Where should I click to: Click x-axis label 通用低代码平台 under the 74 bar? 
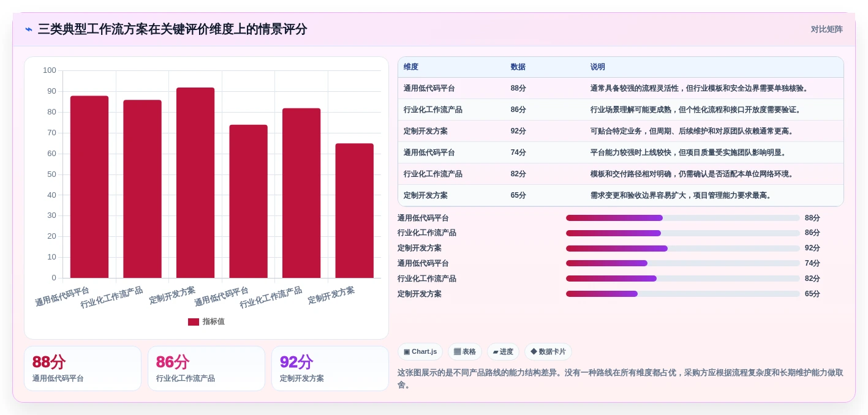click(x=221, y=296)
